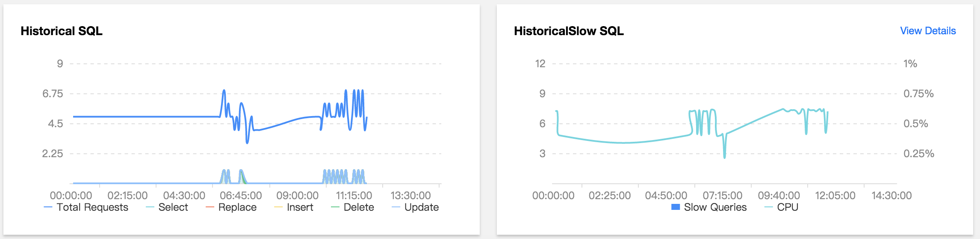Click the 06:45:00 tick on Historical SQL axis
The height and width of the screenshot is (239, 980).
(241, 196)
